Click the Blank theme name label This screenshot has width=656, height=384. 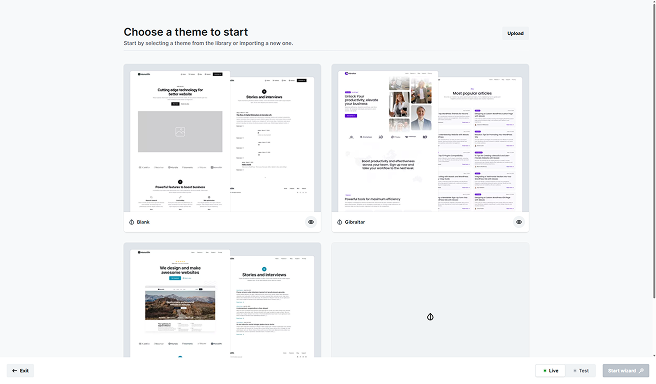143,222
